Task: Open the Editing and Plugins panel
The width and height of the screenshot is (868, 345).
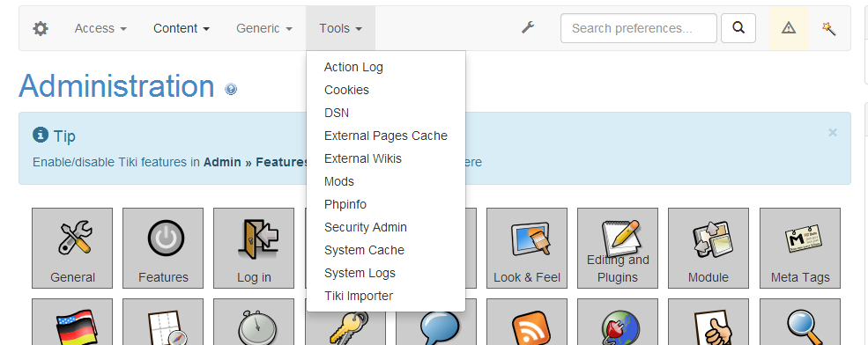Action: [x=617, y=247]
